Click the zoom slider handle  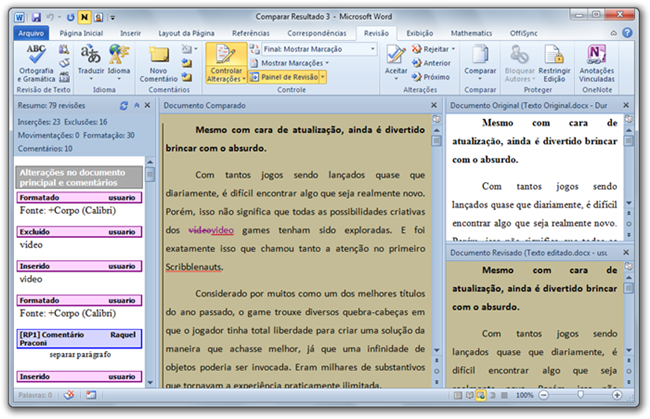(x=580, y=395)
